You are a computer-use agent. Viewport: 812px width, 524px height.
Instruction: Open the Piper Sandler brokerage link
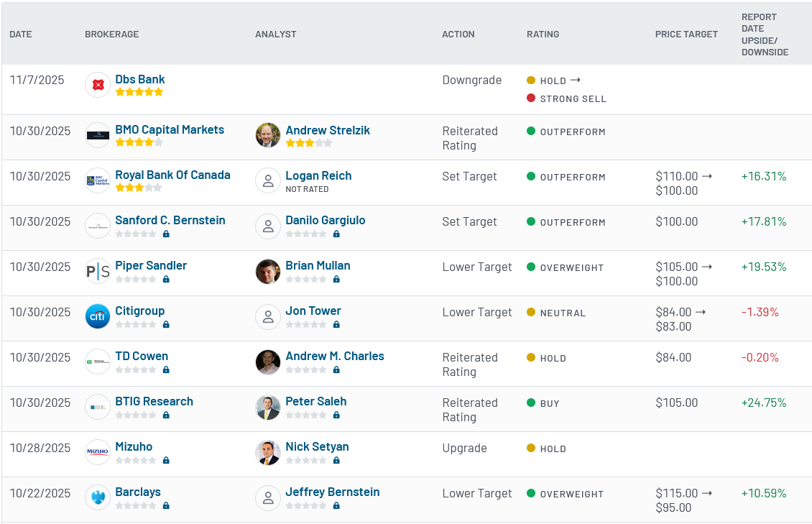[151, 266]
